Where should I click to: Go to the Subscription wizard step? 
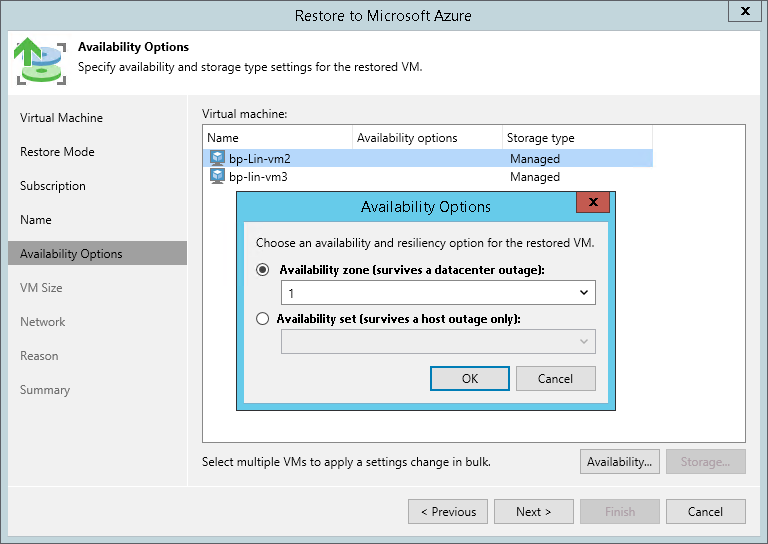click(x=53, y=186)
